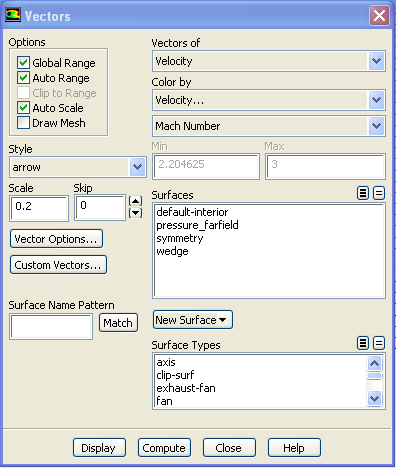The height and width of the screenshot is (468, 396).
Task: Click the Close button at bottom
Action: (229, 448)
